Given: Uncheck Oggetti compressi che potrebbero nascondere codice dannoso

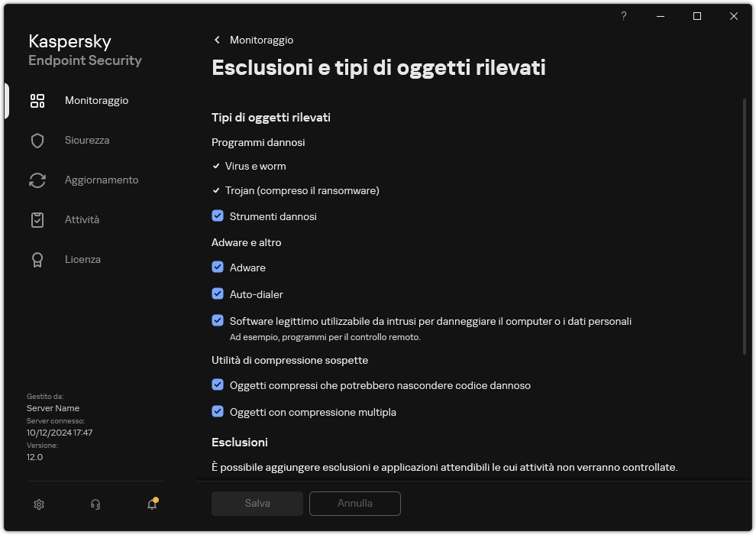Looking at the screenshot, I should tap(217, 385).
